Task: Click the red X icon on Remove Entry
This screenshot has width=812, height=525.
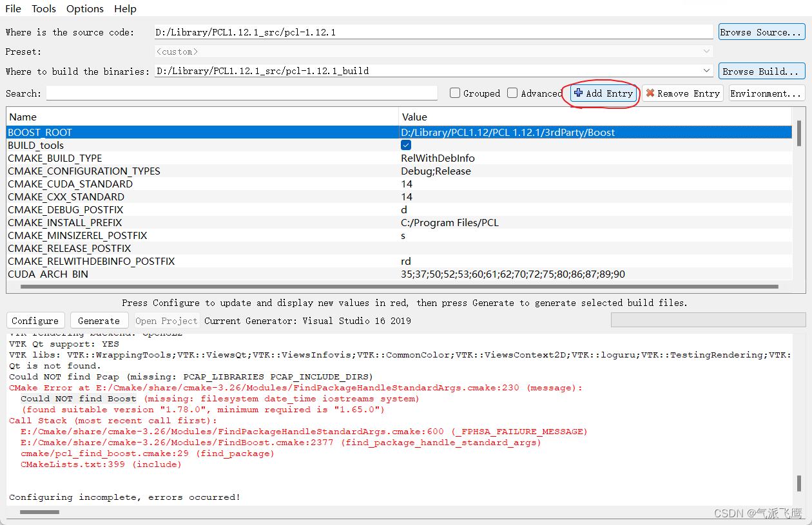Action: click(650, 93)
